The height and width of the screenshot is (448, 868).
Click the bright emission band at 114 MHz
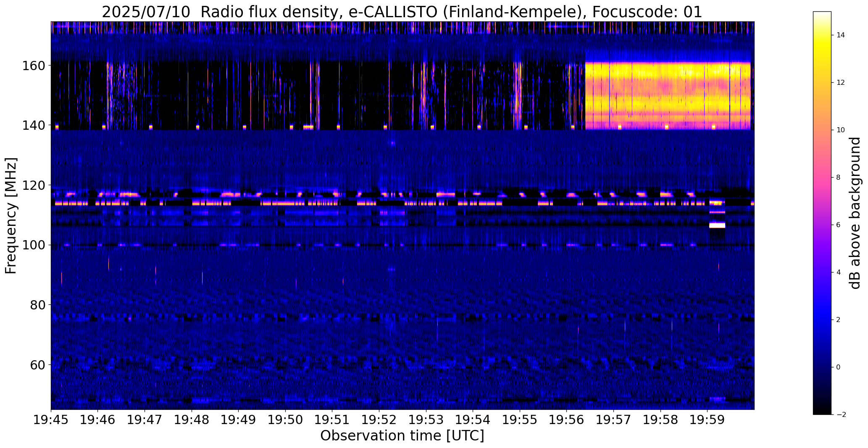(402, 203)
